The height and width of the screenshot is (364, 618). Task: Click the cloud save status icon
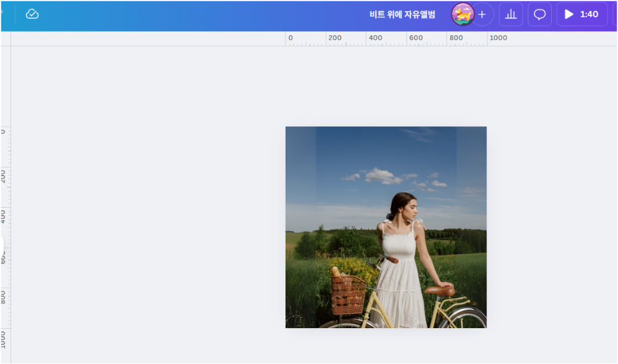pos(32,14)
